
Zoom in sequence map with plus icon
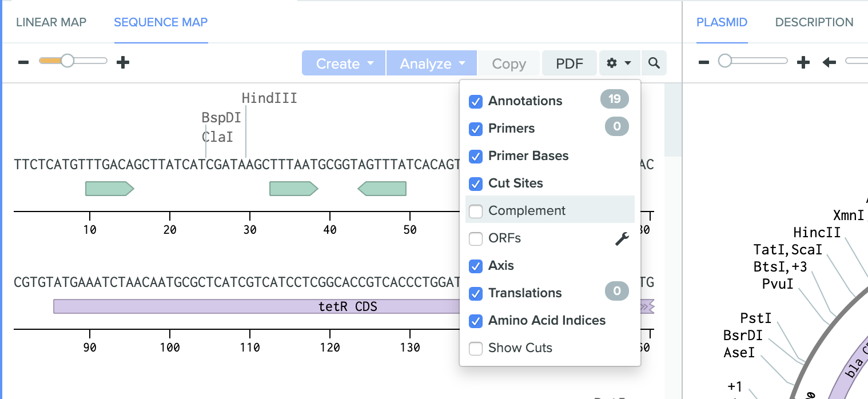coord(123,62)
